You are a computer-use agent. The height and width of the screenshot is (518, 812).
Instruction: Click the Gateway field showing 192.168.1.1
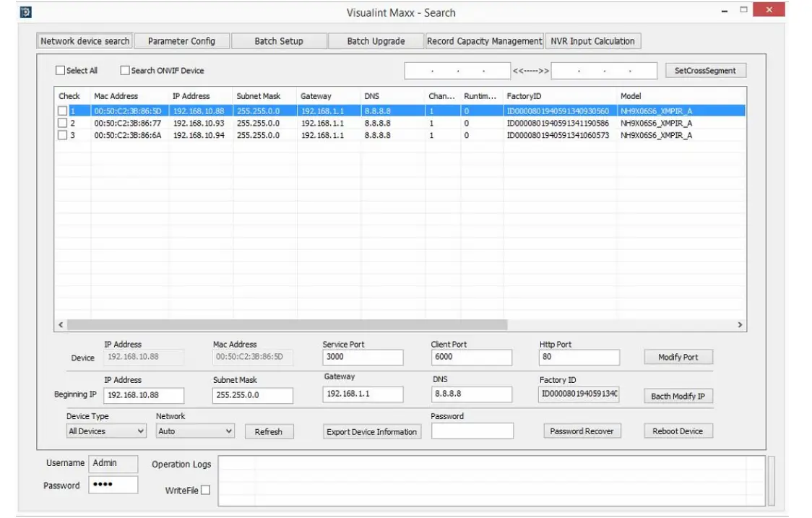(x=363, y=394)
